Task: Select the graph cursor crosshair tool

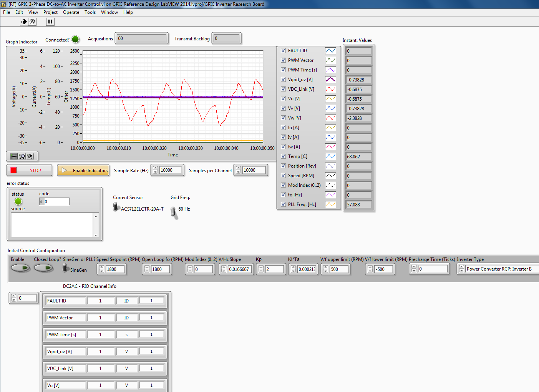Action: pyautogui.click(x=14, y=156)
